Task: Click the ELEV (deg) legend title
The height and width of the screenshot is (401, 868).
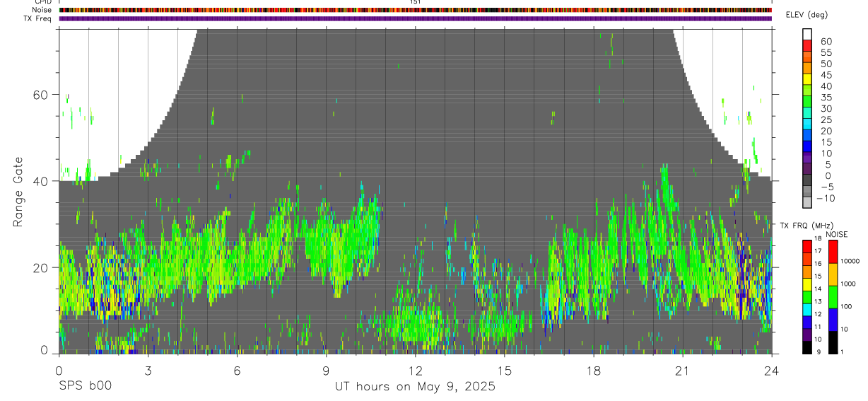Action: (x=807, y=15)
